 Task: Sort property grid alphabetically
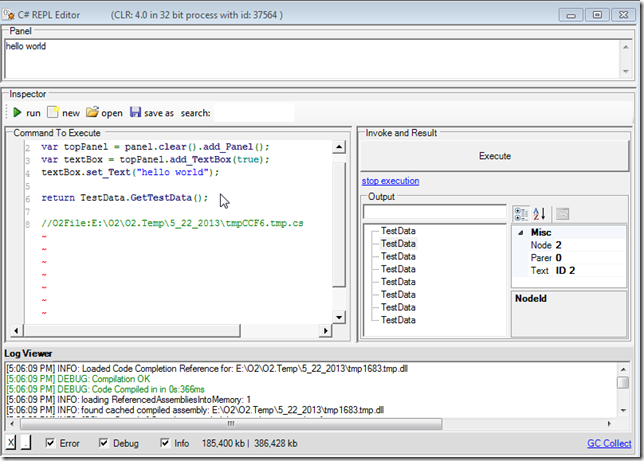coord(539,214)
